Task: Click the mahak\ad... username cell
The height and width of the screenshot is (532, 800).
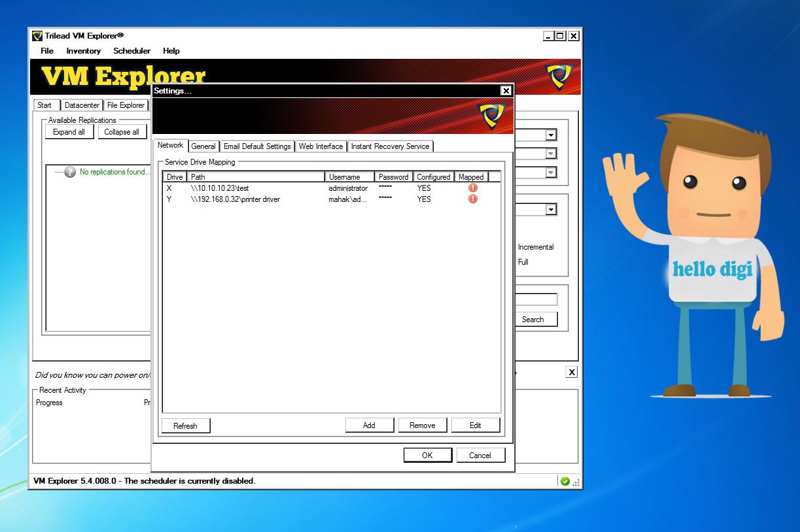Action: pos(348,199)
